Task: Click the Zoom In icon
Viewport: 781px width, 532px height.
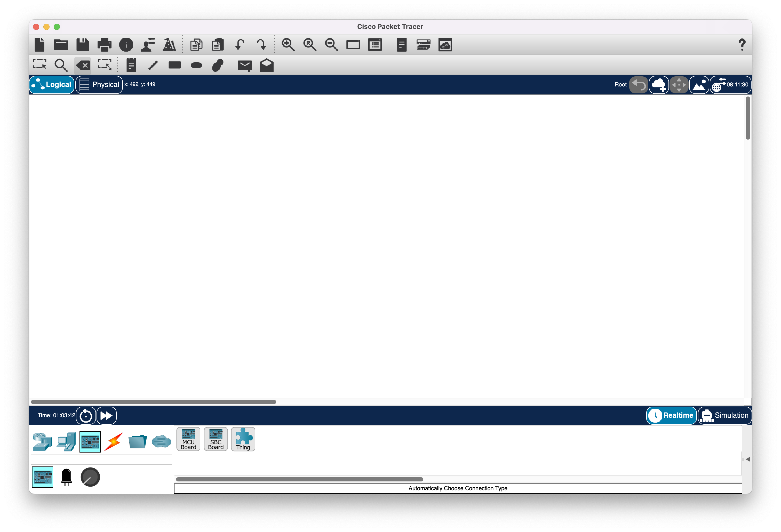Action: (288, 45)
